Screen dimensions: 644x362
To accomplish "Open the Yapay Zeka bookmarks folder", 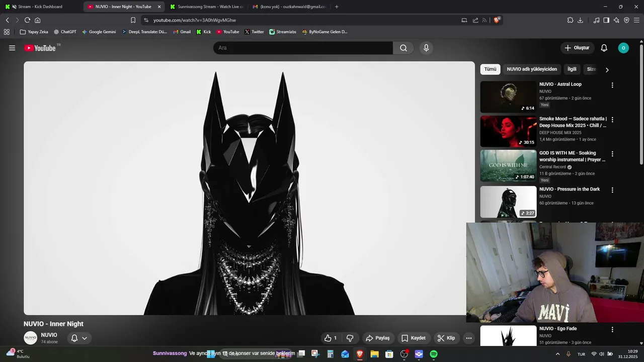I will click(x=34, y=32).
